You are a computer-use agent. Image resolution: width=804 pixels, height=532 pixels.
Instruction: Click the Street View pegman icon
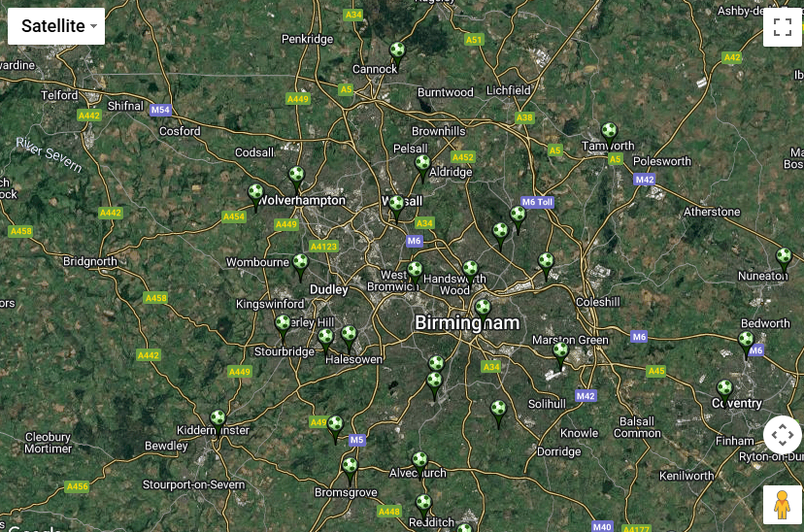(782, 505)
